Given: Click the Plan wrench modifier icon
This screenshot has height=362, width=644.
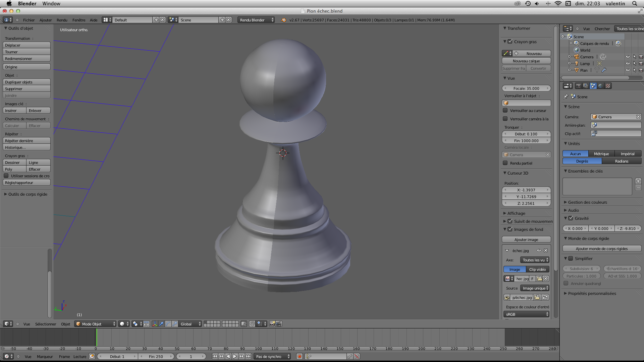Looking at the screenshot, I should (x=604, y=70).
